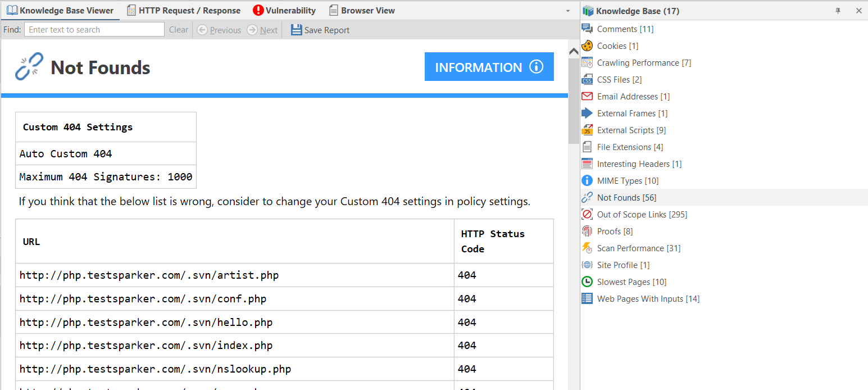868x390 pixels.
Task: Open the Slowest Pages clock icon
Action: click(587, 282)
